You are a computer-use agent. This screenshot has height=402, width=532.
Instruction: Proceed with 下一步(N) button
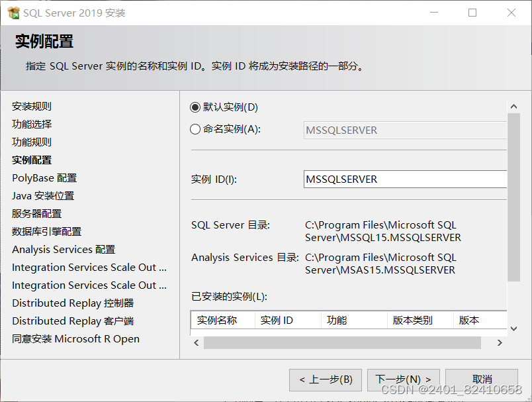tap(404, 379)
